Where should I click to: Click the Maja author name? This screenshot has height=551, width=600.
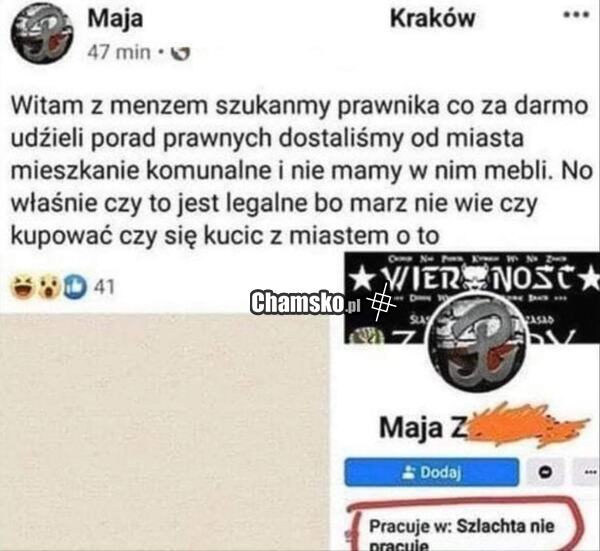click(115, 19)
